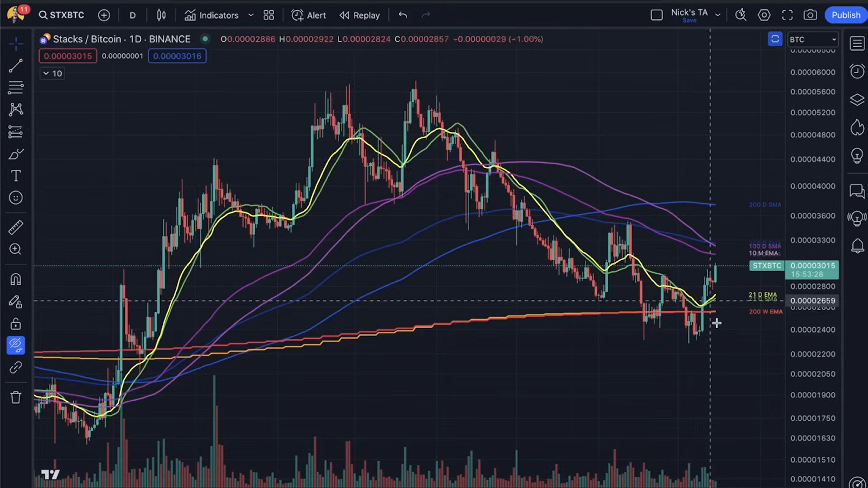The image size is (868, 488).
Task: Open quick search lightning magnifier
Action: [x=741, y=15]
